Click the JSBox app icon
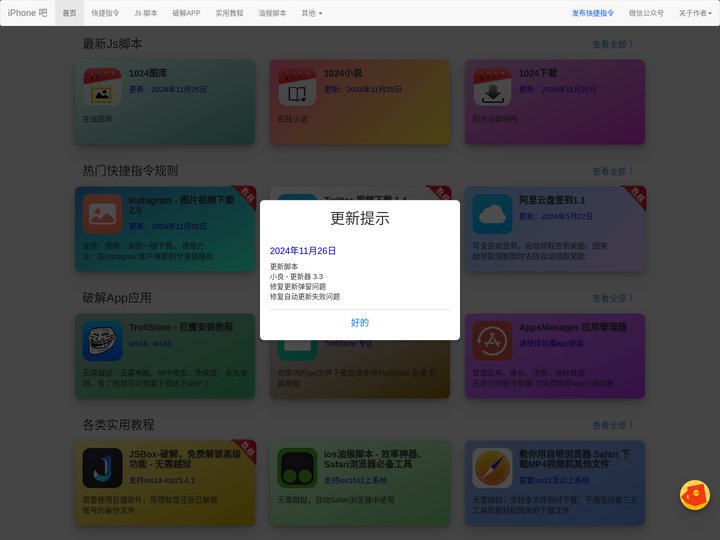 click(102, 468)
